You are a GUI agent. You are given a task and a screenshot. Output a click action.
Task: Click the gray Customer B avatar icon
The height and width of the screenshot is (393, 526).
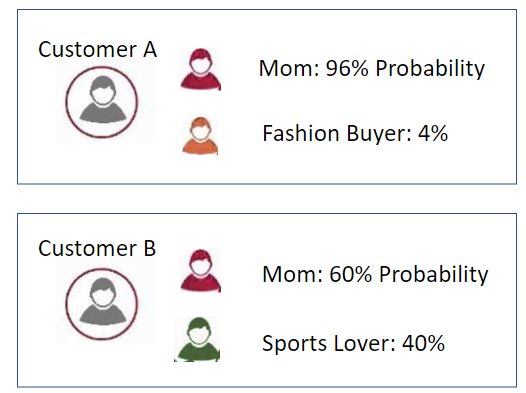[102, 301]
